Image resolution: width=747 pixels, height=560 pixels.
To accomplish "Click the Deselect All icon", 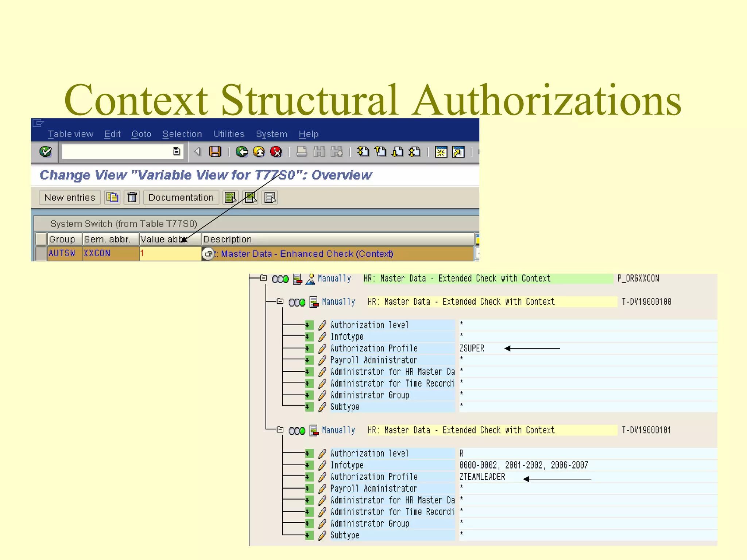I will coord(270,197).
